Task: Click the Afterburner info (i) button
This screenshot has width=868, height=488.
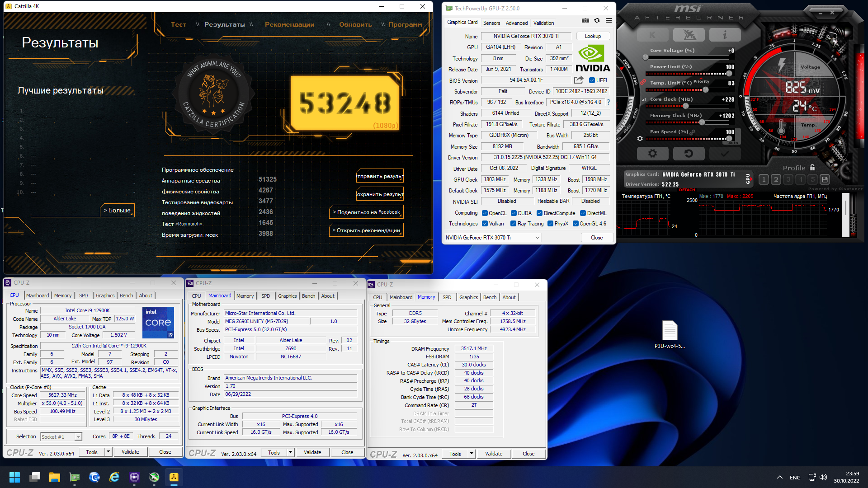Action: [x=725, y=35]
